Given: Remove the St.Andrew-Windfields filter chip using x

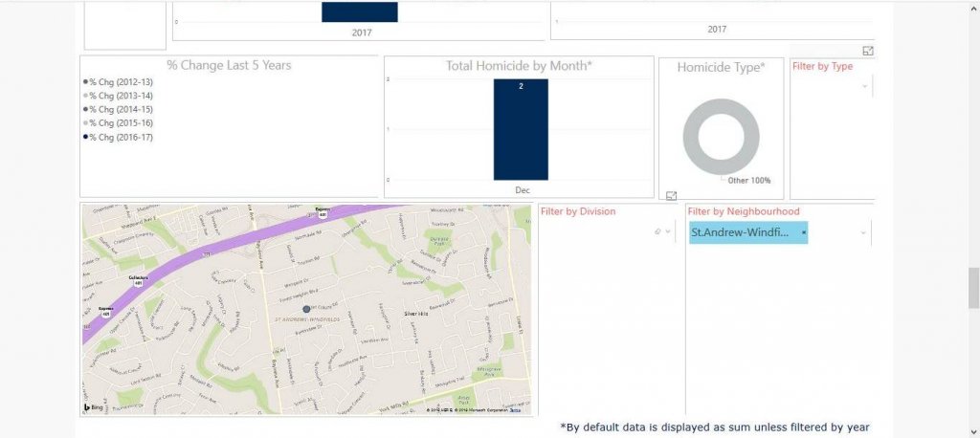Looking at the screenshot, I should [804, 232].
